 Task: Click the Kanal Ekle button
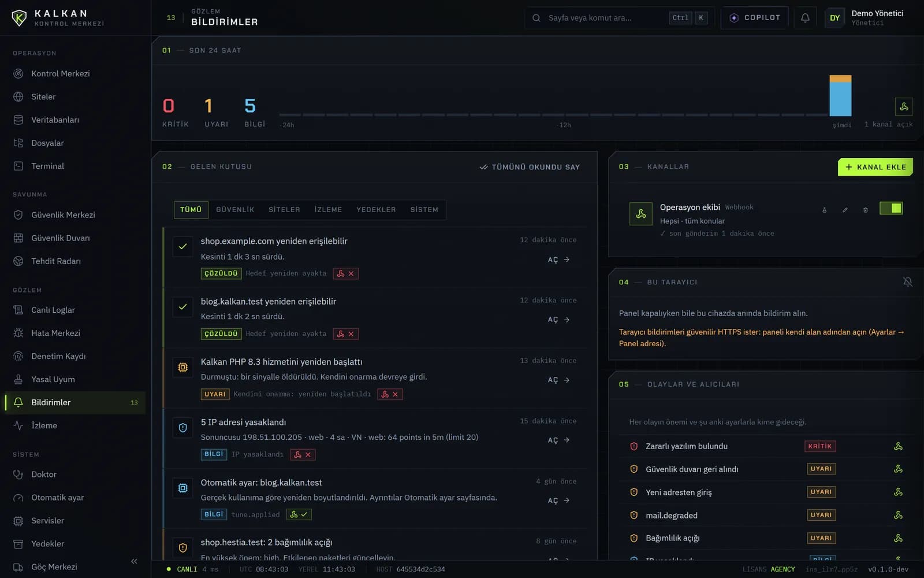coord(875,167)
